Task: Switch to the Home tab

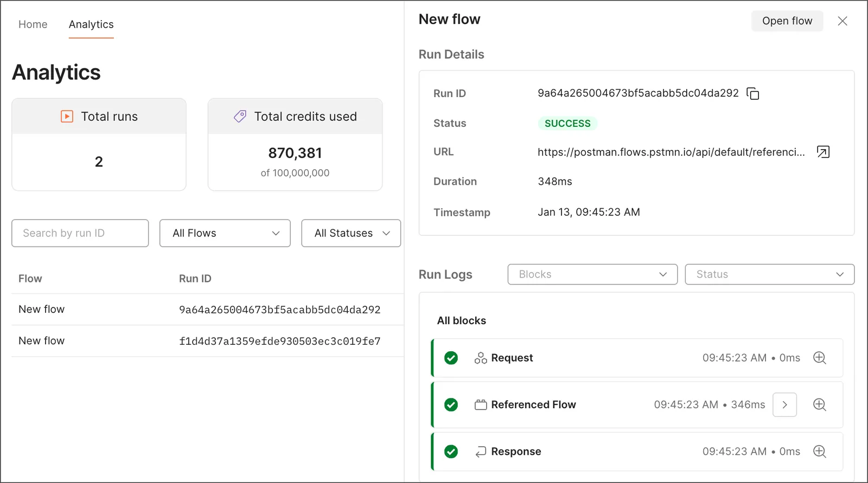Action: click(x=33, y=24)
